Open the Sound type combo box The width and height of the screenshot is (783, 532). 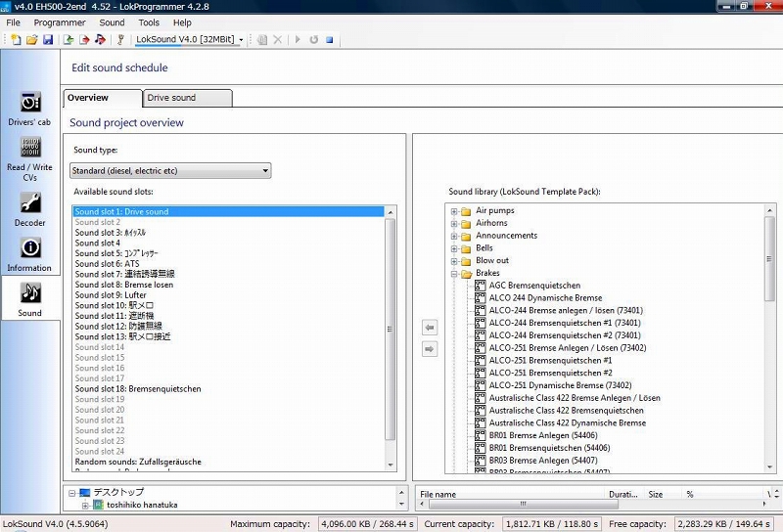click(170, 171)
